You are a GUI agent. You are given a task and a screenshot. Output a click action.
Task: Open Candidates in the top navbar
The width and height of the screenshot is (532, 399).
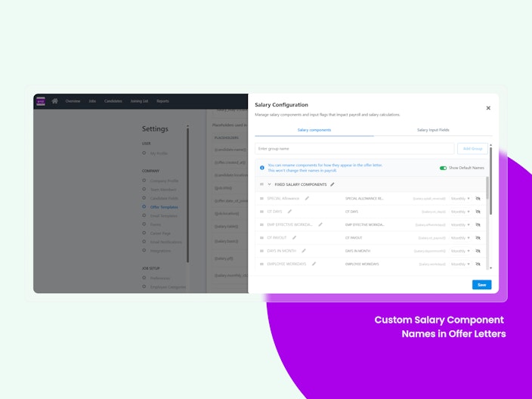(x=113, y=101)
